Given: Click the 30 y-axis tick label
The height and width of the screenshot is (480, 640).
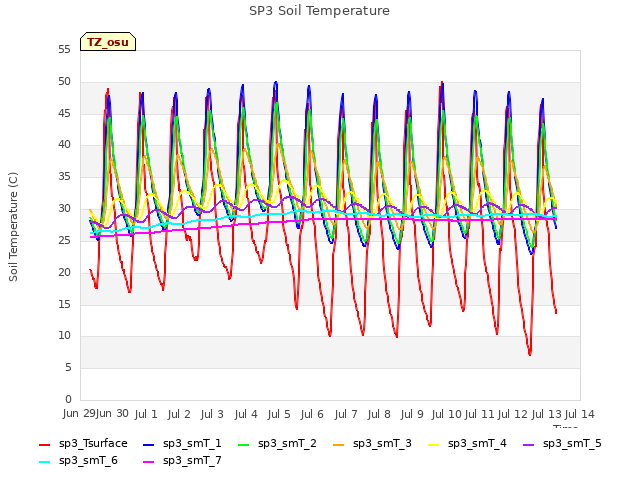Looking at the screenshot, I should pyautogui.click(x=64, y=209).
